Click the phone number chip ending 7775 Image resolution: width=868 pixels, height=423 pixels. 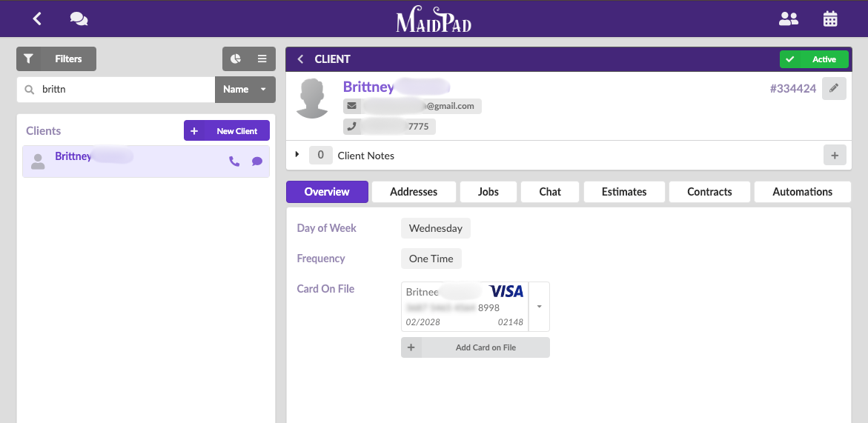pyautogui.click(x=389, y=127)
